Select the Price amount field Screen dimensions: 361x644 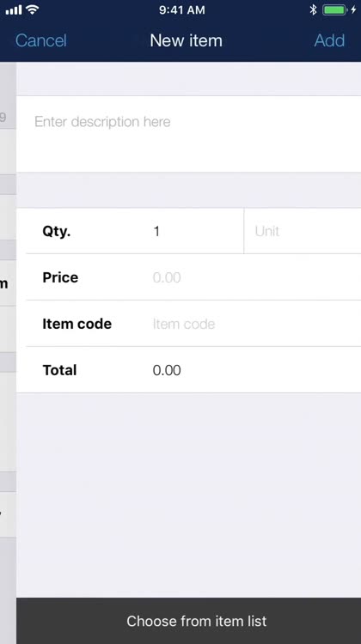256,277
